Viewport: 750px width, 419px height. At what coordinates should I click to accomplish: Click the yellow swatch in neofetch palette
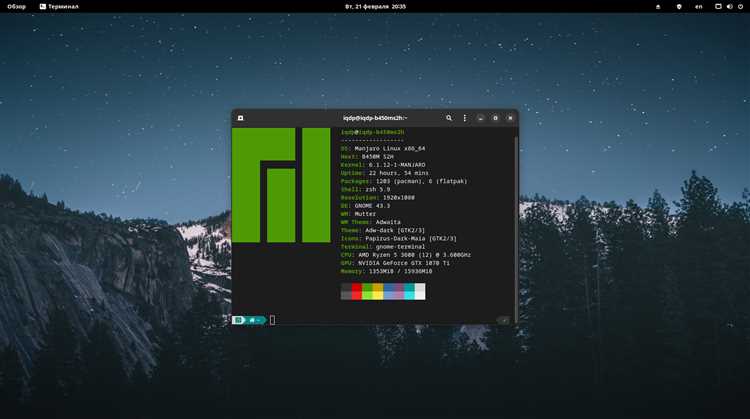point(378,291)
